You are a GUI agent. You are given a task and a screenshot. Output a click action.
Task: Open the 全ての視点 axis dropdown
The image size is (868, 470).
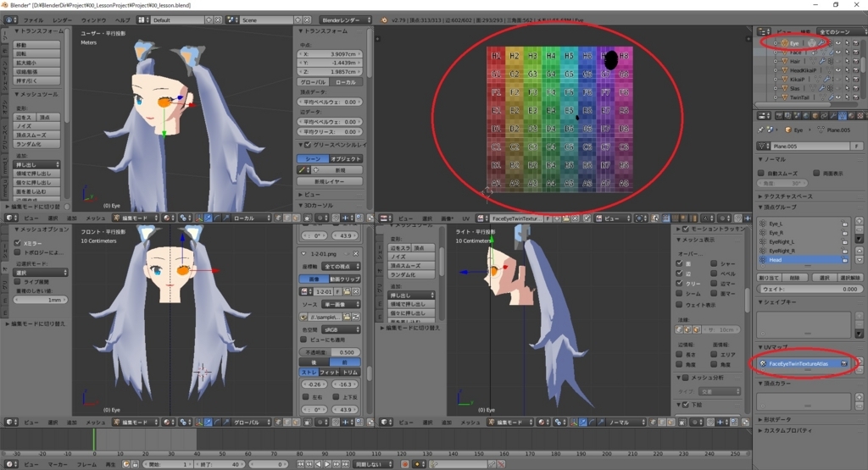(x=342, y=267)
